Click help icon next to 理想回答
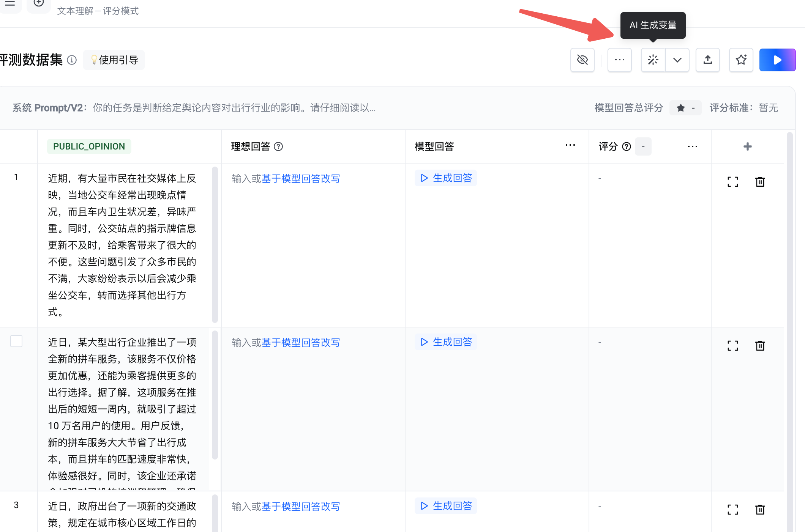Screen dimensions: 805x532 (278, 146)
